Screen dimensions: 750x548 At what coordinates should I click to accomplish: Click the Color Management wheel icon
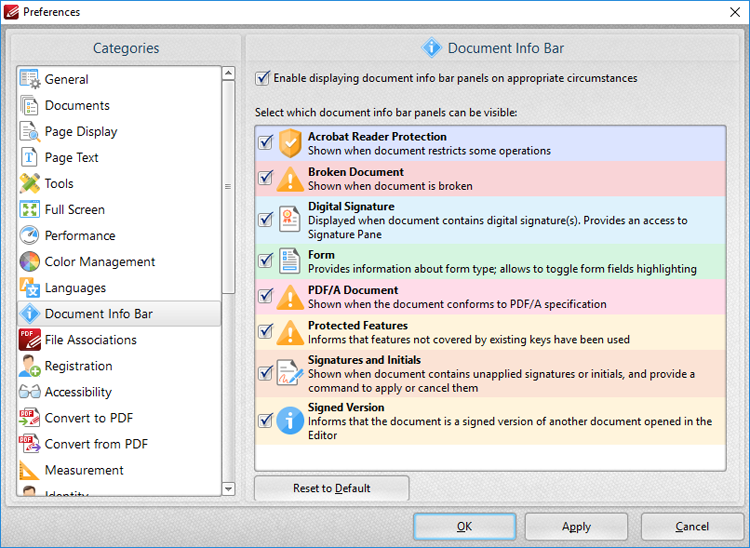click(30, 262)
